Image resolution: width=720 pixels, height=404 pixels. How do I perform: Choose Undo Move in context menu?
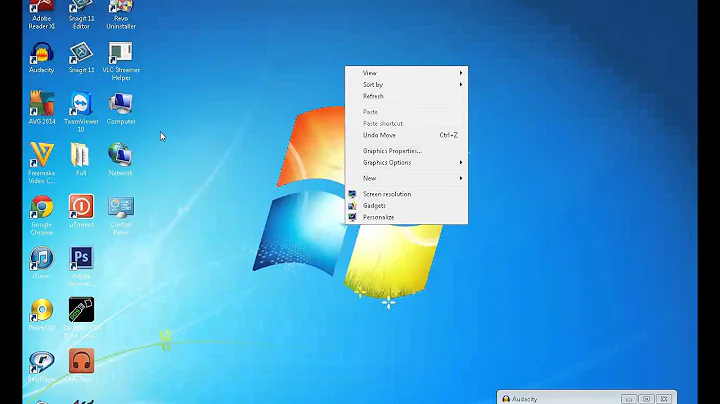point(406,135)
